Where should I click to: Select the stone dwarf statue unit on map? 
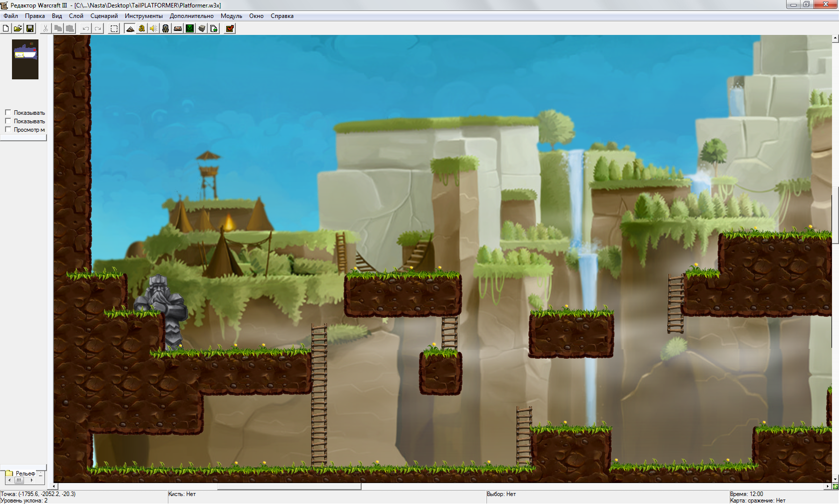tap(161, 310)
